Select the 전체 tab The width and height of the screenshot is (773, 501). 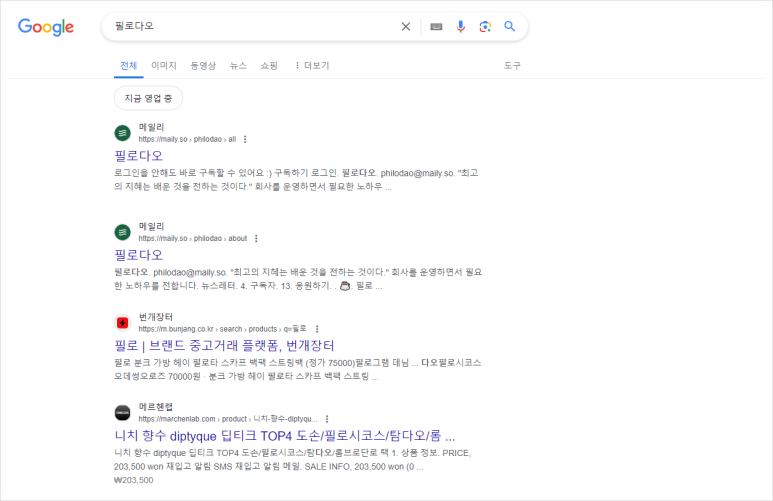129,66
